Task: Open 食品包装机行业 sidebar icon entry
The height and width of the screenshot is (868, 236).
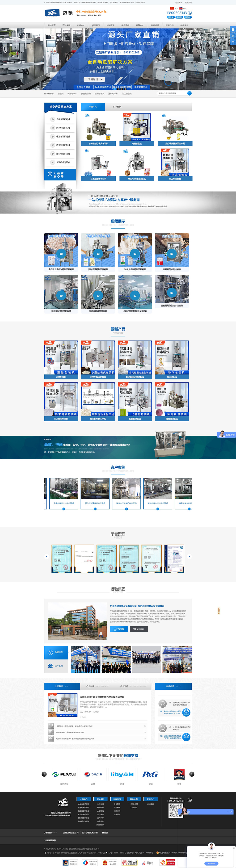Action: point(53,119)
